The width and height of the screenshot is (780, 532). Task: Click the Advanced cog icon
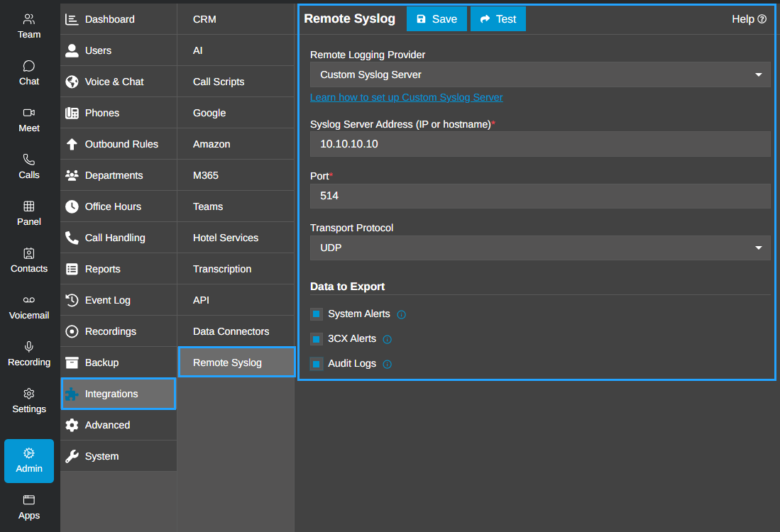[x=72, y=425]
